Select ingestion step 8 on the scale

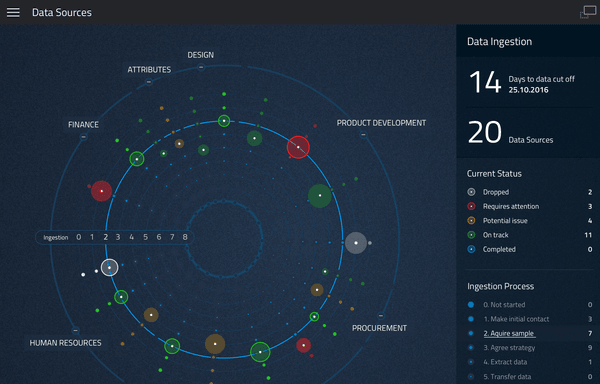click(x=185, y=237)
